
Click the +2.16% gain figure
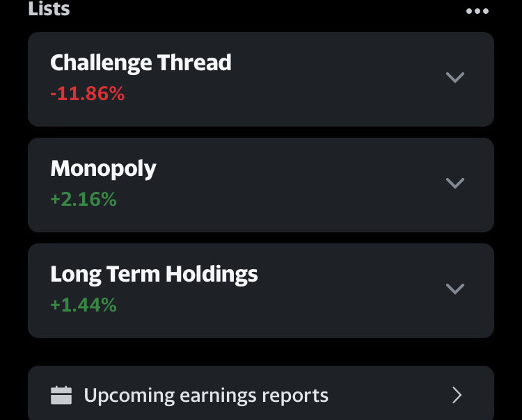click(84, 199)
